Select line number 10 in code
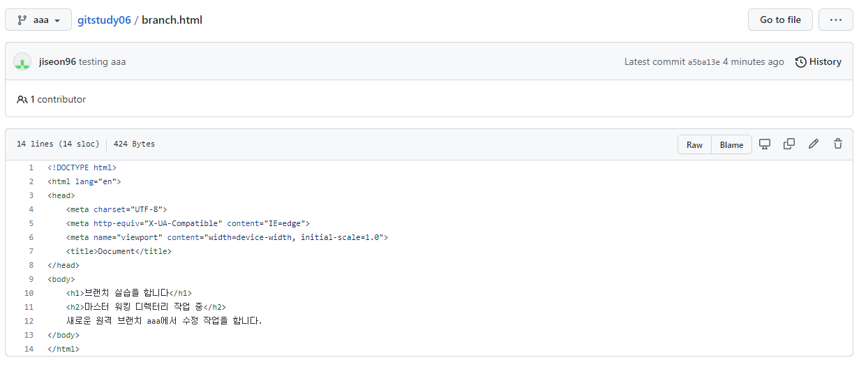Image resolution: width=868 pixels, height=367 pixels. 29,293
